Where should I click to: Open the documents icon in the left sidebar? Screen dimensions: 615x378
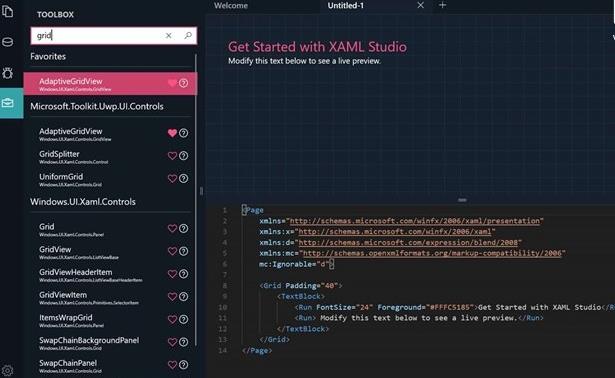(x=7, y=11)
